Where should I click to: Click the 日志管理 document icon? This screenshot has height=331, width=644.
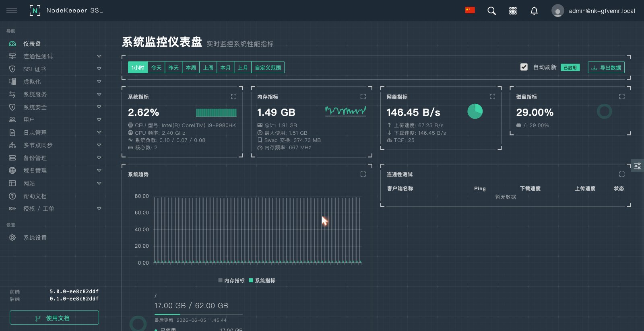pos(12,133)
